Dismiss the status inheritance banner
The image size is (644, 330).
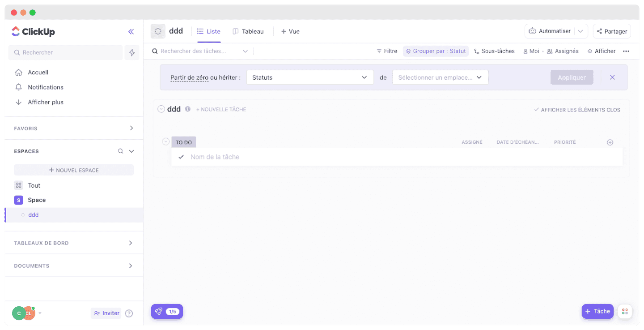coord(612,77)
